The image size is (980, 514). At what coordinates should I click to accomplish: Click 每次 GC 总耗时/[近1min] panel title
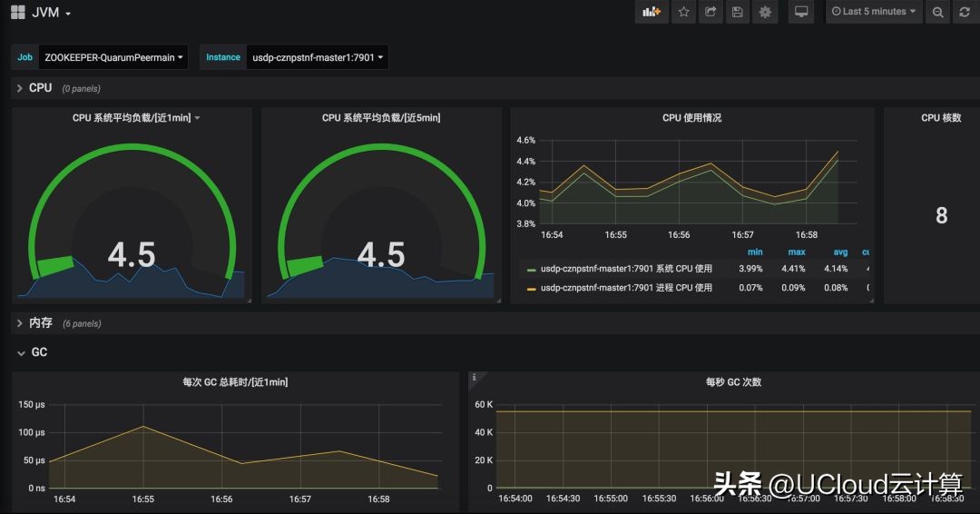coord(235,381)
